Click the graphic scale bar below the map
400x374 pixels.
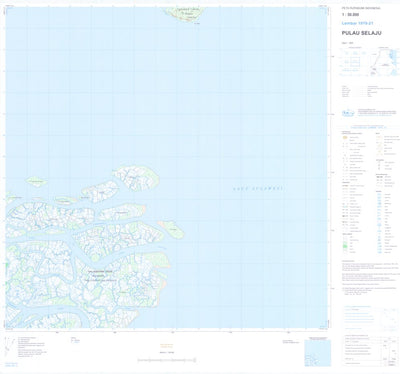click(167, 360)
